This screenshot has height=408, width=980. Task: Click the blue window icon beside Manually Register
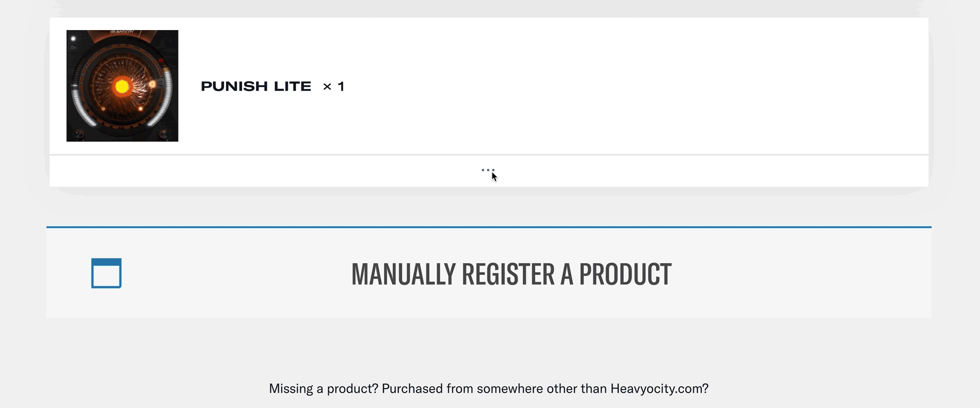tap(106, 273)
